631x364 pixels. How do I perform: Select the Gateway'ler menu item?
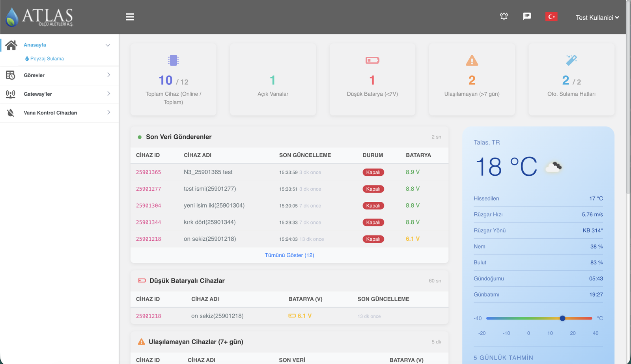(x=37, y=94)
